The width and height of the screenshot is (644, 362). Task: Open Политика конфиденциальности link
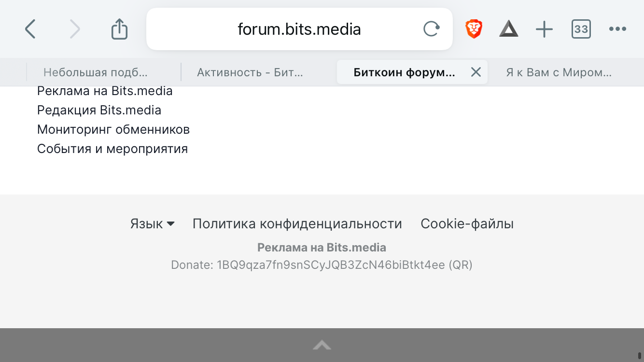297,224
